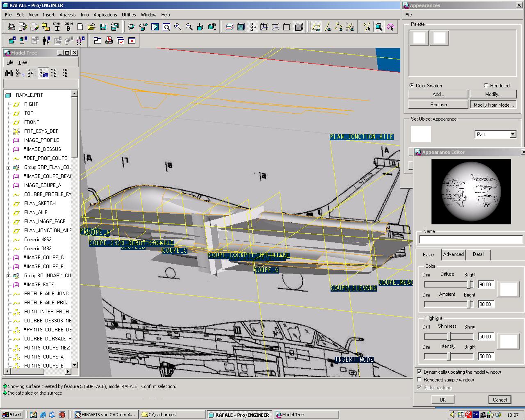Click the CADIM B toolbar icon
525x420 pixels.
click(x=68, y=27)
